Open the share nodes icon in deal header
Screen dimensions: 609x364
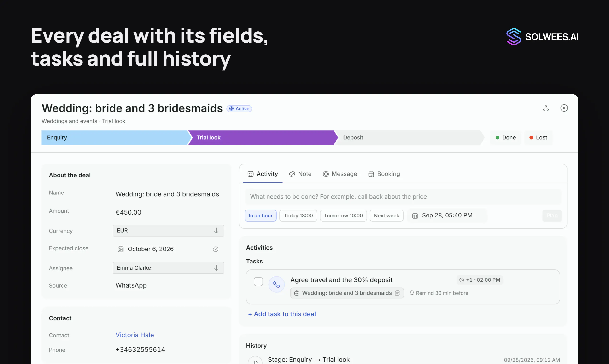pyautogui.click(x=546, y=108)
